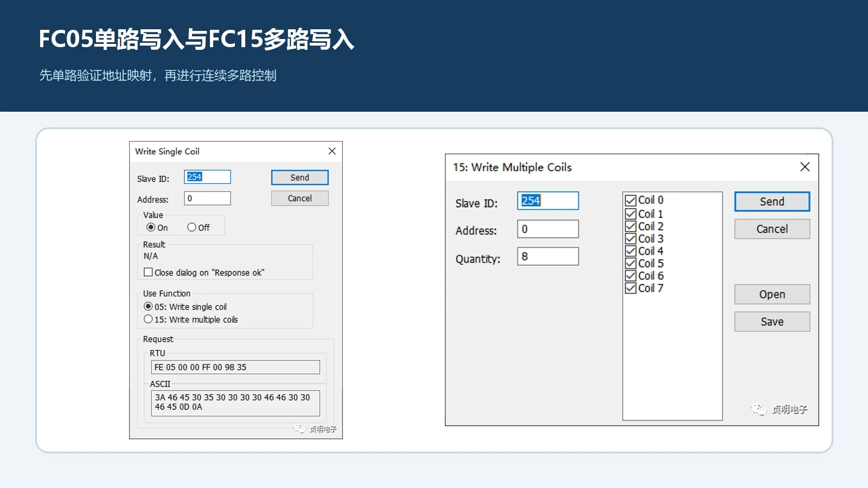
Task: Click the "N/A" result text
Action: (x=151, y=256)
